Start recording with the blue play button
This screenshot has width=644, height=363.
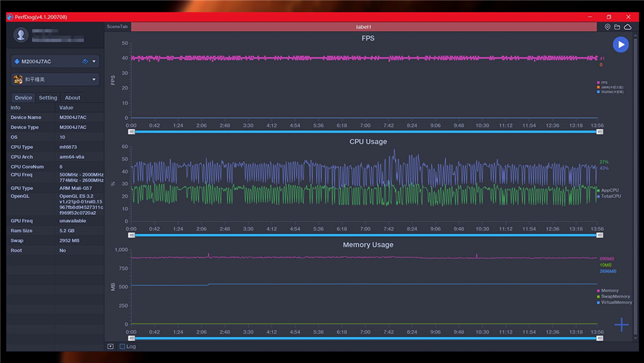(x=621, y=44)
